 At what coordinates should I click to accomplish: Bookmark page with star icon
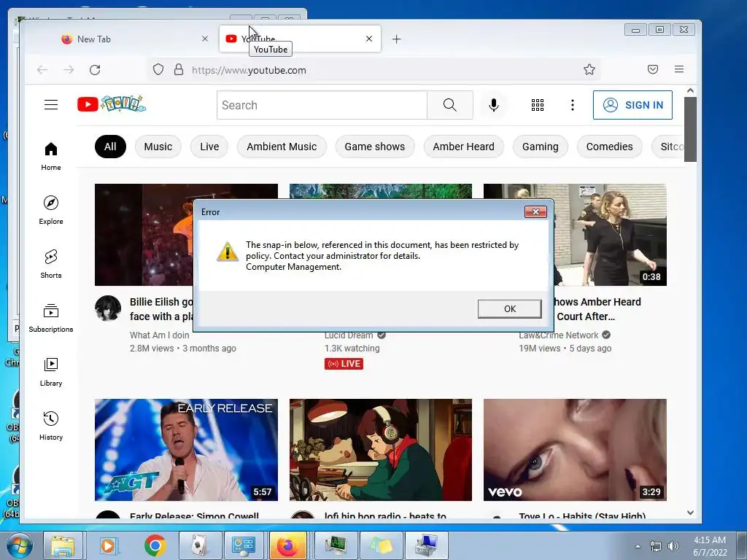[x=589, y=69]
